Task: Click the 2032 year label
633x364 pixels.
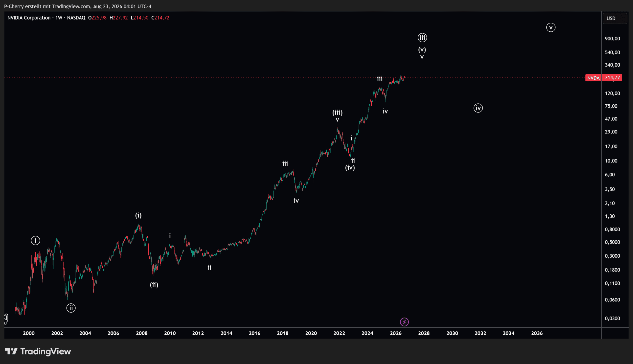Action: click(480, 333)
